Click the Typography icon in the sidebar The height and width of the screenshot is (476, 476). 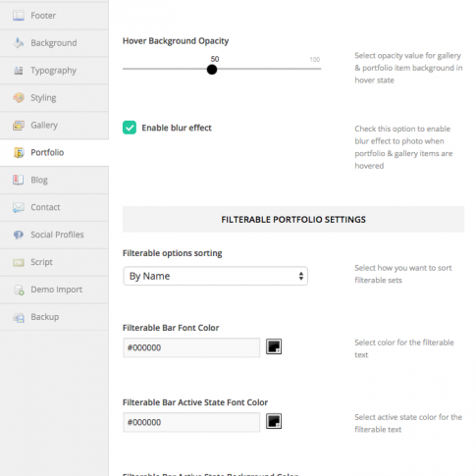[19, 71]
